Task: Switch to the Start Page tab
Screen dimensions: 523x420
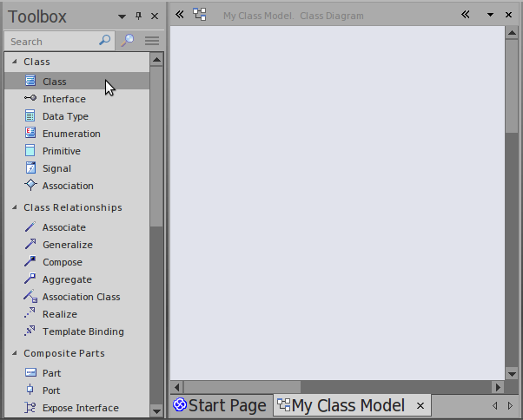Action: tap(220, 405)
